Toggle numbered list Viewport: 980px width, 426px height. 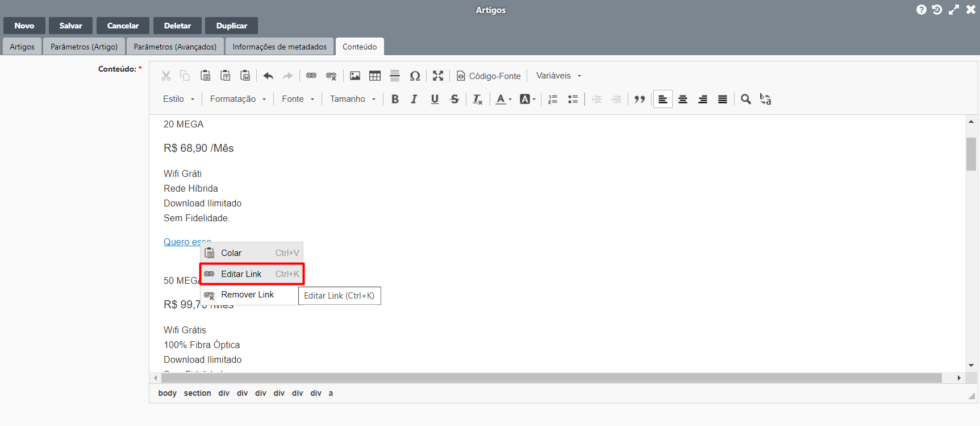point(553,99)
